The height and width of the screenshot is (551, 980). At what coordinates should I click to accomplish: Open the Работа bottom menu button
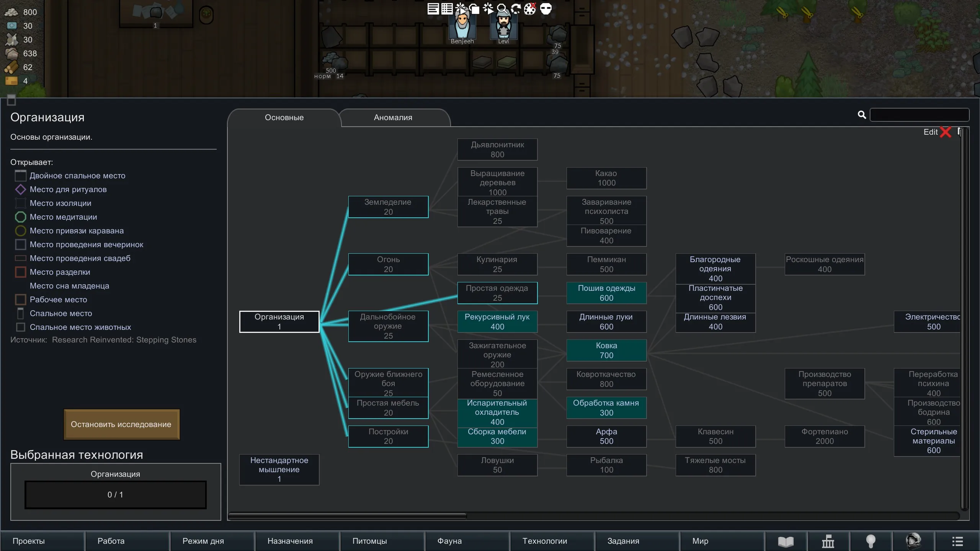pyautogui.click(x=111, y=541)
